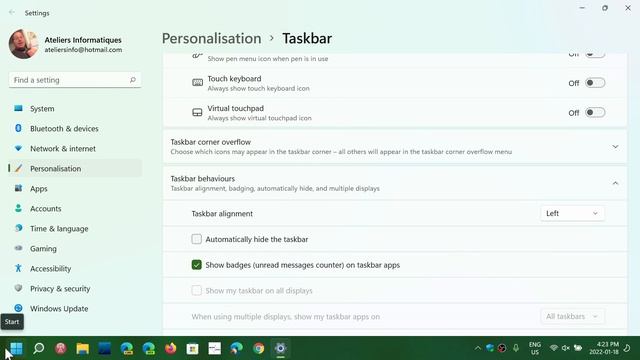Collapse Taskbar behaviours section
Viewport: 640px width, 360px height.
pyautogui.click(x=615, y=183)
